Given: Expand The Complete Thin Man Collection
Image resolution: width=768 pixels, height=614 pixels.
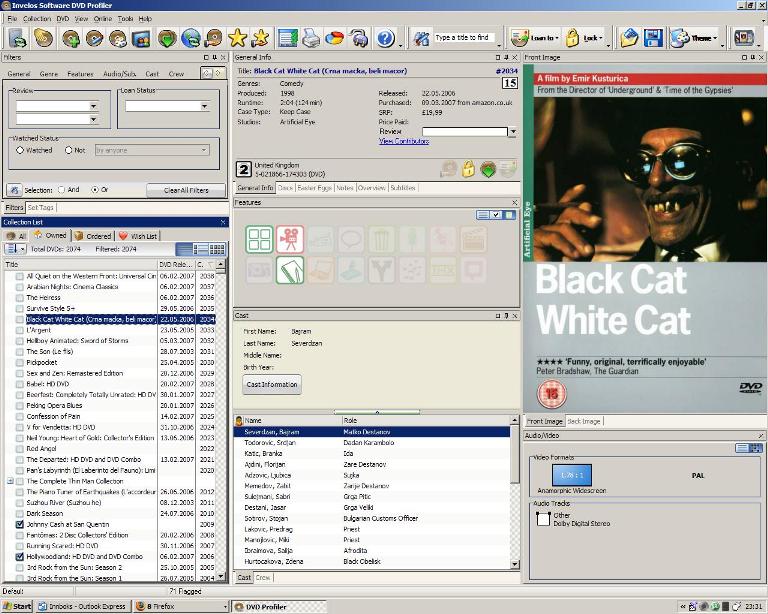Looking at the screenshot, I should (x=10, y=481).
